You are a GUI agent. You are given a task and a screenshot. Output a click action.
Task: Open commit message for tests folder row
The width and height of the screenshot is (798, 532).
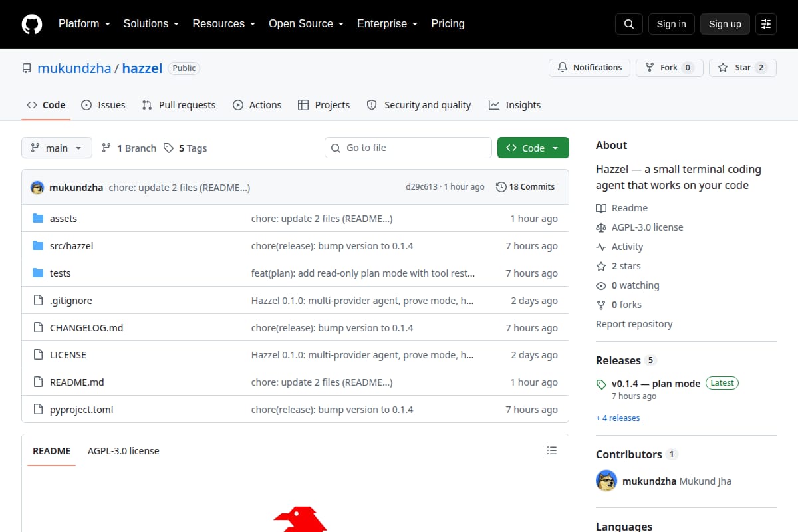point(363,273)
